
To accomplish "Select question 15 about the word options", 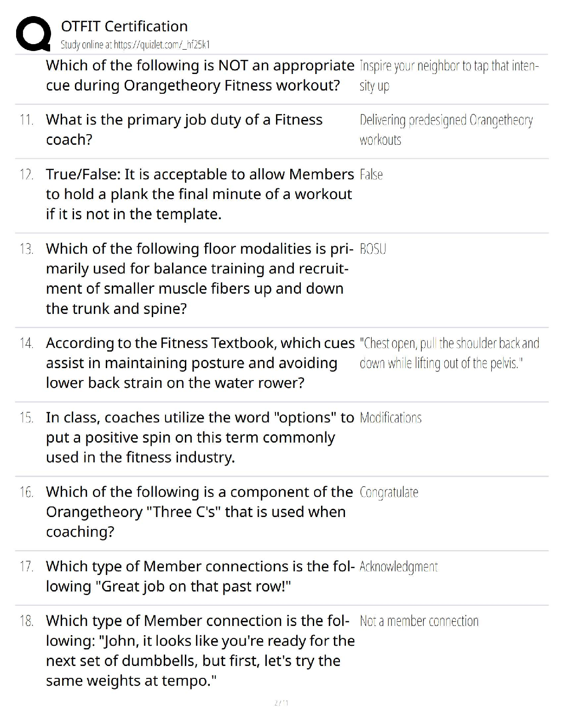I will coord(200,438).
